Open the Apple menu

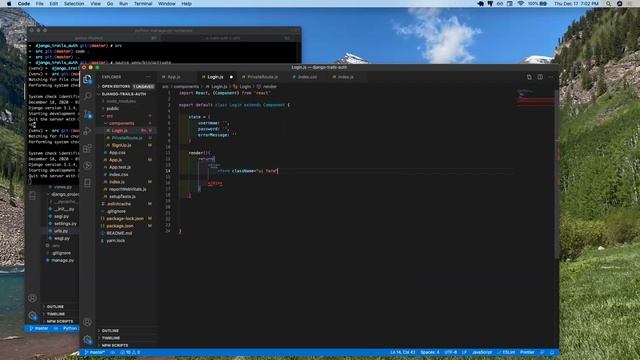pyautogui.click(x=9, y=4)
